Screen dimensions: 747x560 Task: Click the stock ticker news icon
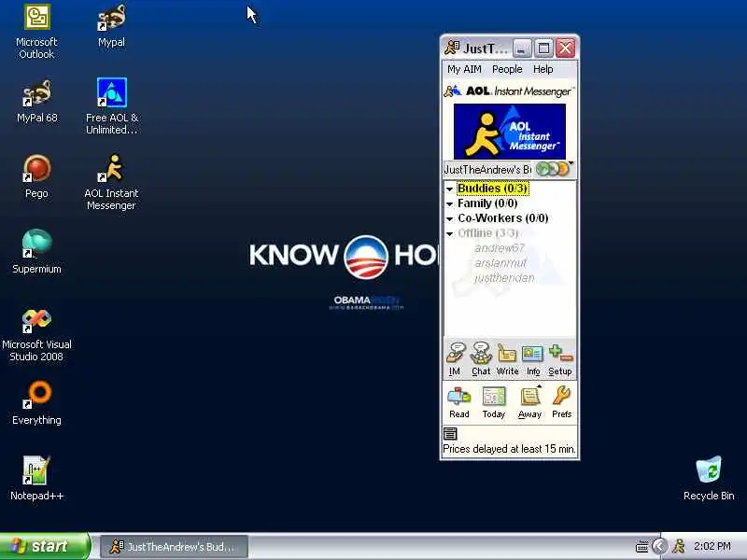[x=450, y=433]
